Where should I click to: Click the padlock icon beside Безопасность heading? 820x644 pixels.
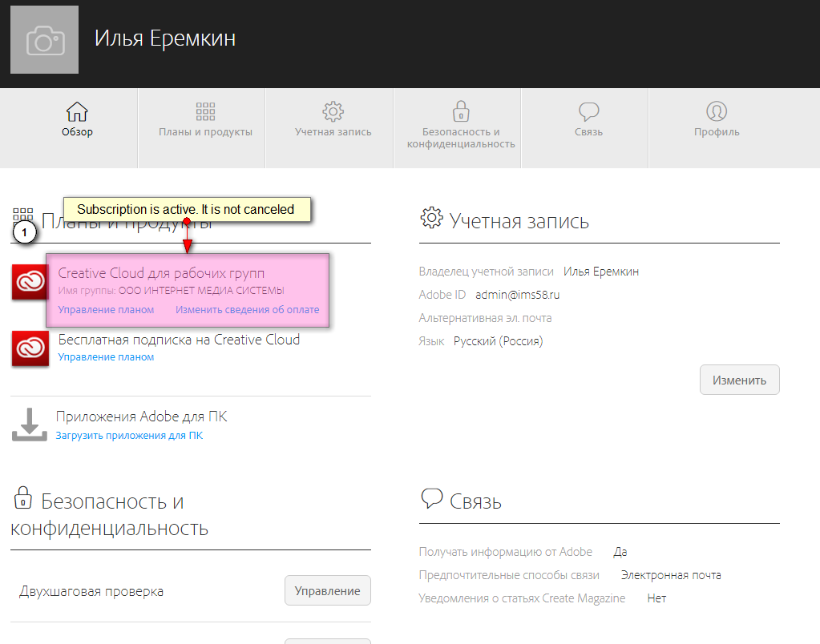click(x=22, y=498)
